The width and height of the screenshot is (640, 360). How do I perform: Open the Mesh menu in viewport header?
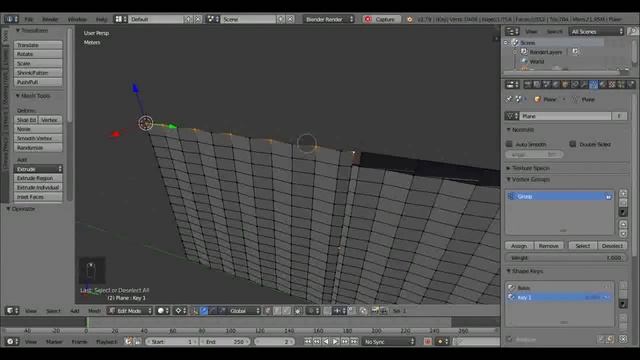(x=94, y=311)
